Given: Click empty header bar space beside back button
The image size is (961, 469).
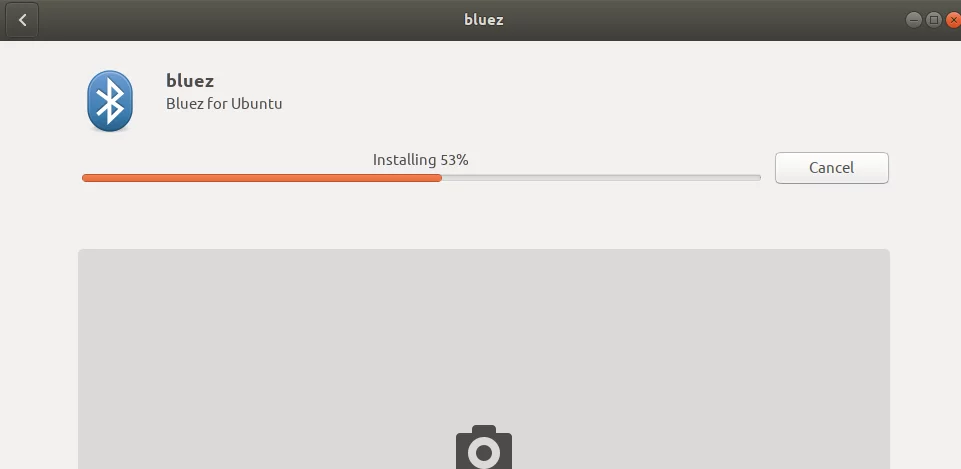Looking at the screenshot, I should tap(245, 20).
